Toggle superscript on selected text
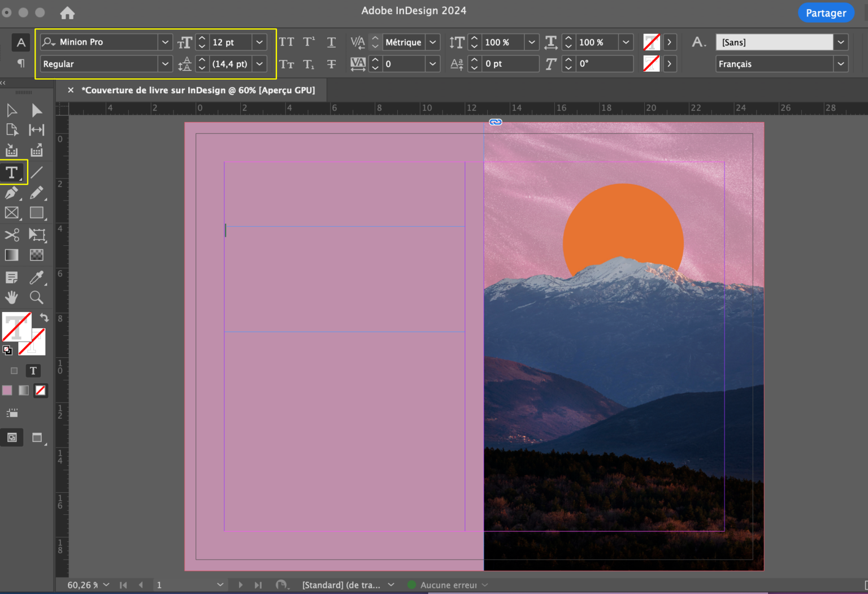This screenshot has width=868, height=594. (309, 42)
